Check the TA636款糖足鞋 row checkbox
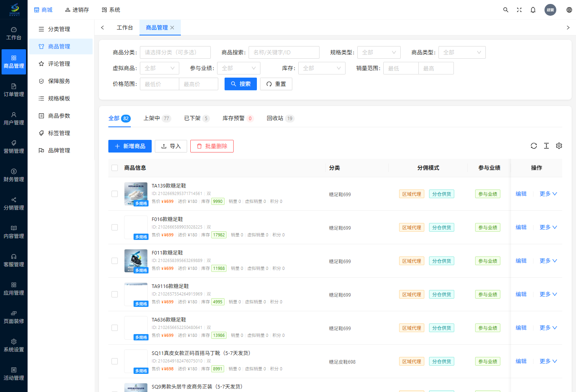Viewport: 576px width, 392px height. [x=115, y=328]
